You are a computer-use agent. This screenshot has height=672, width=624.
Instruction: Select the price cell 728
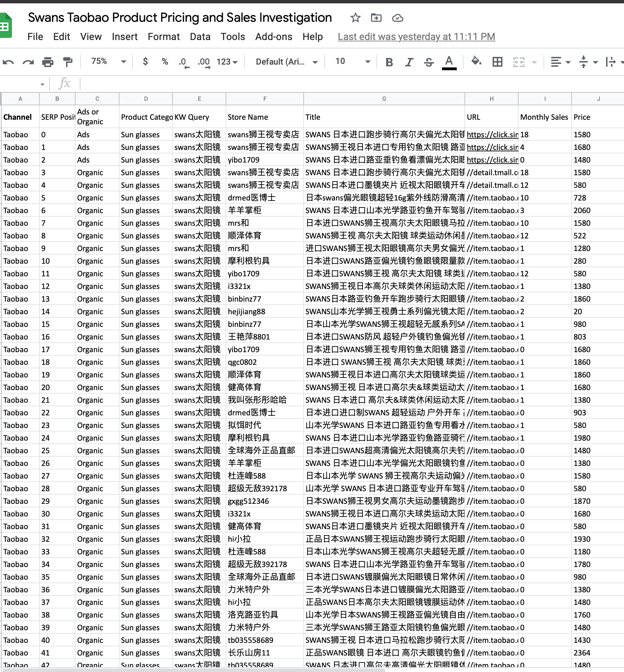pyautogui.click(x=598, y=198)
